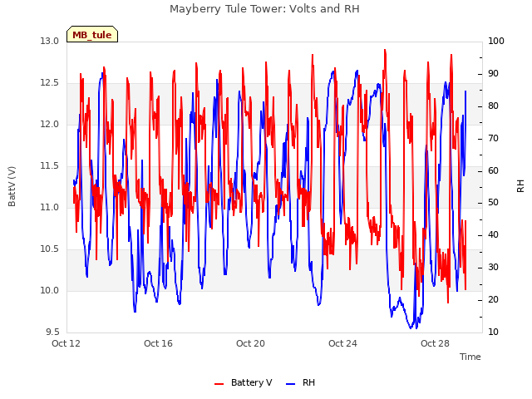Toggle the Battery V legend entry
The height and width of the screenshot is (399, 532).
pos(244,382)
